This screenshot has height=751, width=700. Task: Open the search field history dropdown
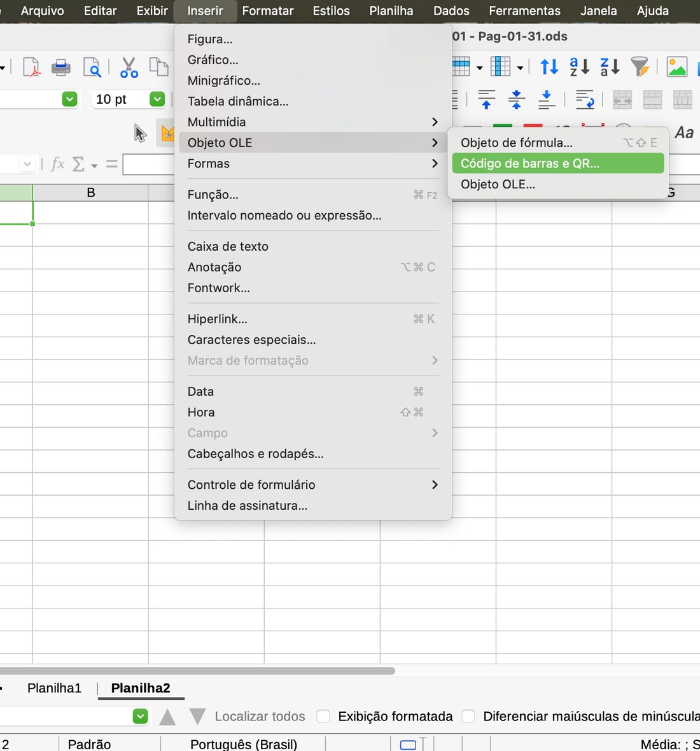(140, 717)
